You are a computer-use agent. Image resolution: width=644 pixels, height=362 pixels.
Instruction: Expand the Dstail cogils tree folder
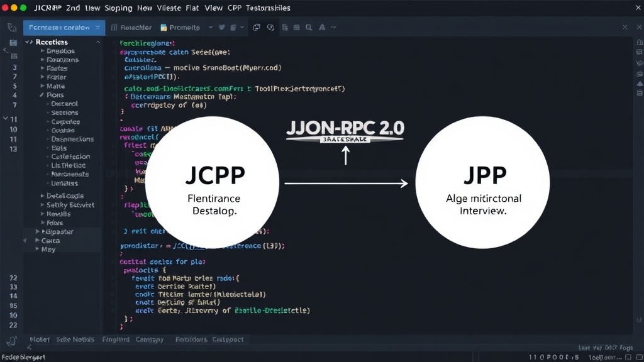pyautogui.click(x=42, y=196)
